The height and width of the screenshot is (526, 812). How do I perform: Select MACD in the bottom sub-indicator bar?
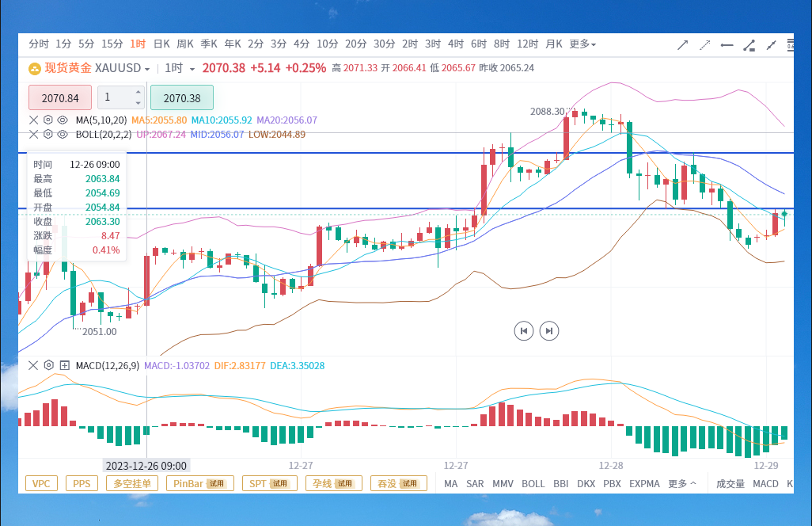tap(765, 483)
